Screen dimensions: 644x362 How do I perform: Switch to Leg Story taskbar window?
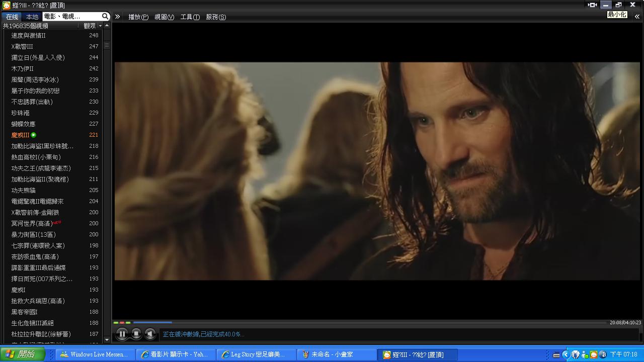click(x=256, y=354)
